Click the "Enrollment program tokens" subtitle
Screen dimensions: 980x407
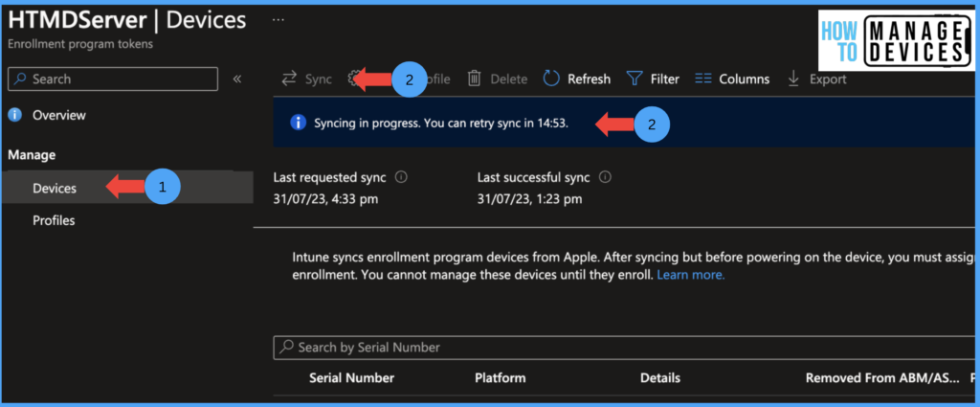click(80, 44)
